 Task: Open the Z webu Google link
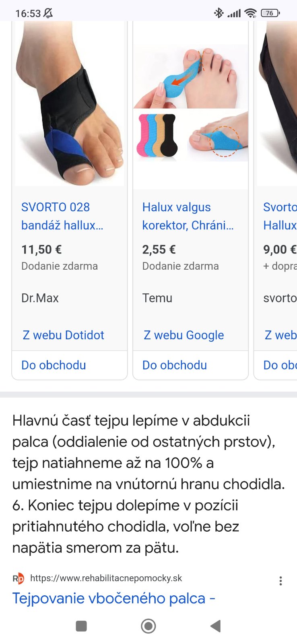[184, 335]
